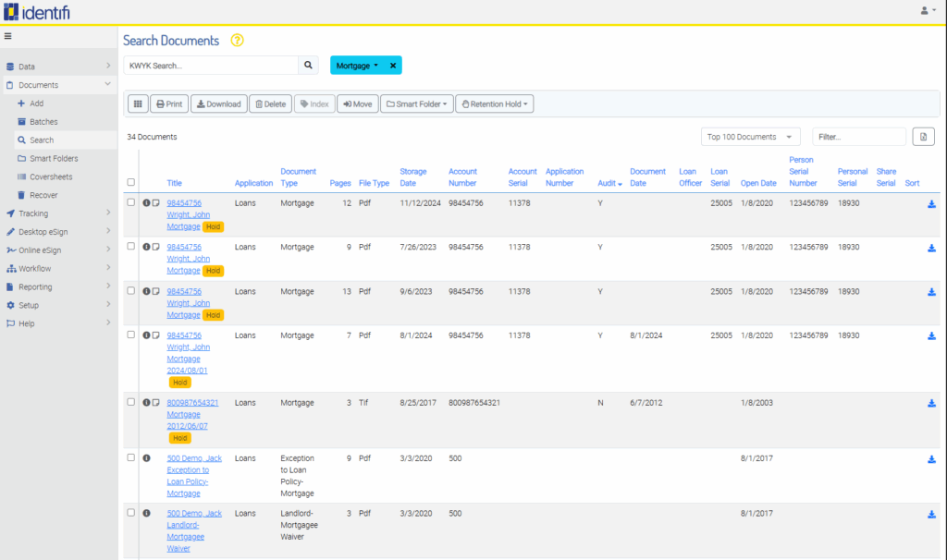Download the 9/6/2023 stored document

931,292
